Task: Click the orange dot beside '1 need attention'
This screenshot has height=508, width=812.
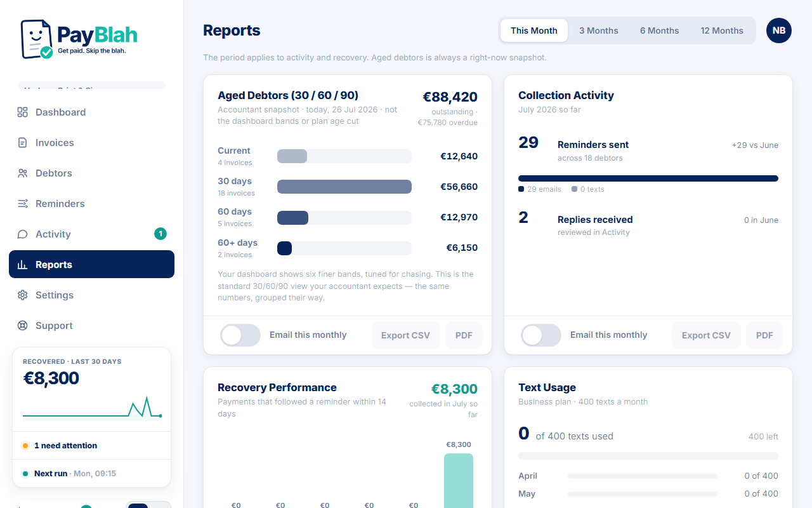Action: click(x=25, y=446)
